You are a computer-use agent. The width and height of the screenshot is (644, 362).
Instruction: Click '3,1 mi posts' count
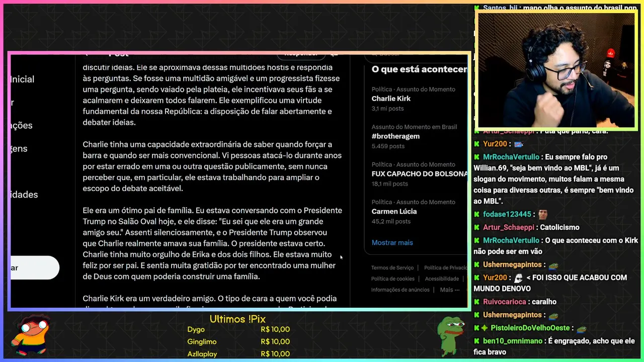tap(387, 109)
